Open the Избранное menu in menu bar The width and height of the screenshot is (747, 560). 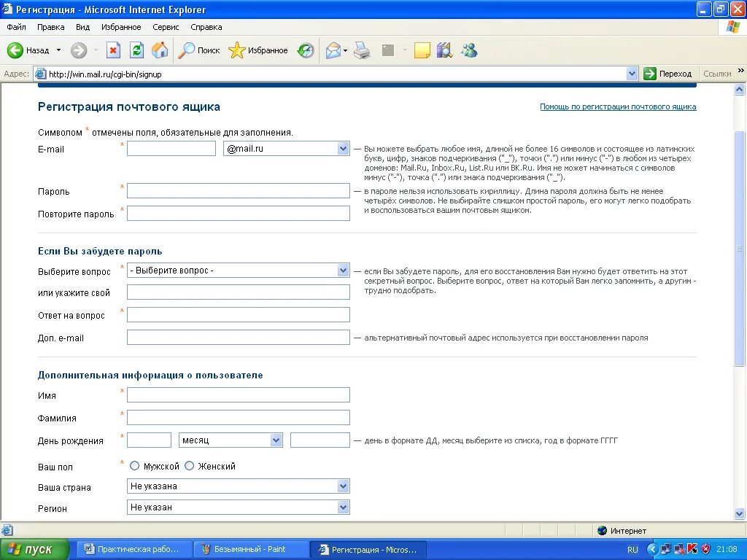point(121,27)
